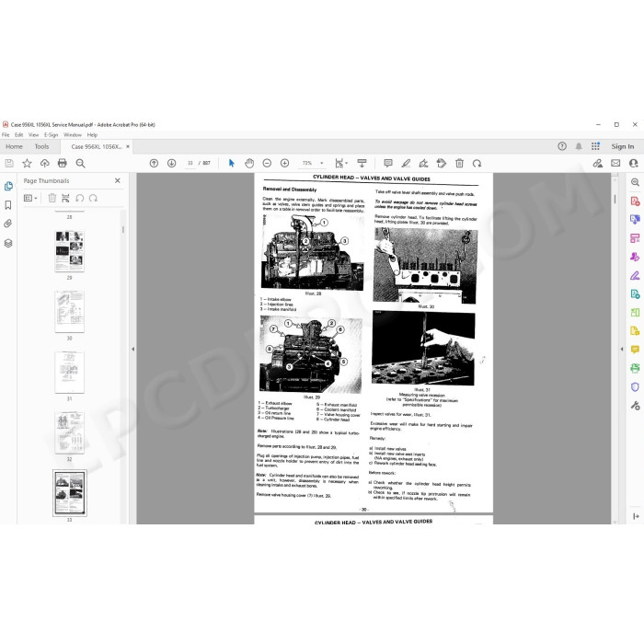Open notifications bell
644x644 pixels.
[x=579, y=146]
